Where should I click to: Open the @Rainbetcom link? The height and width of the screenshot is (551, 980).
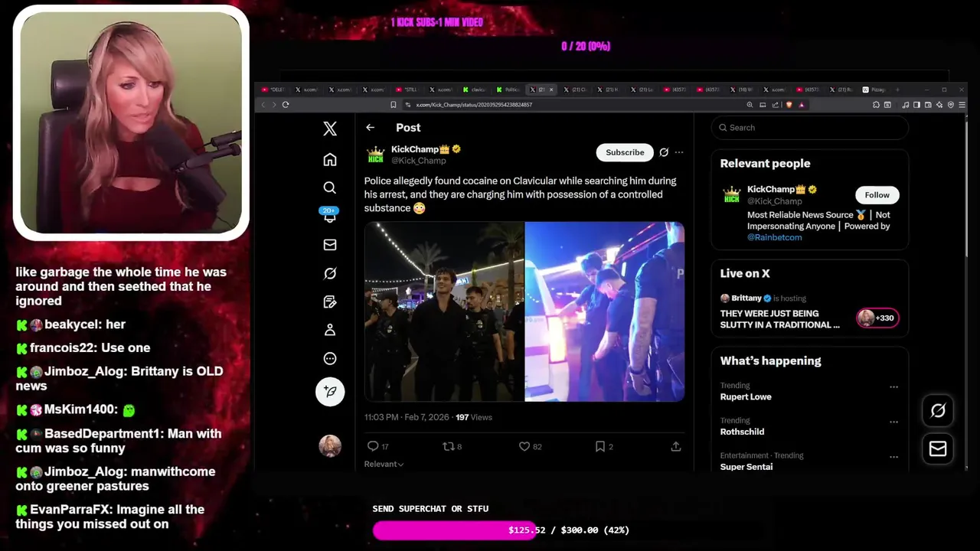774,237
